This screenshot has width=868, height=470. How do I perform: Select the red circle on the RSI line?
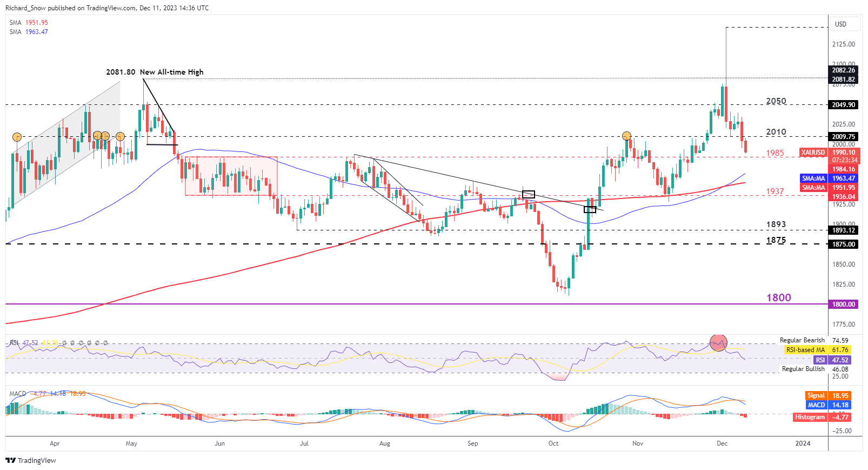pyautogui.click(x=718, y=342)
